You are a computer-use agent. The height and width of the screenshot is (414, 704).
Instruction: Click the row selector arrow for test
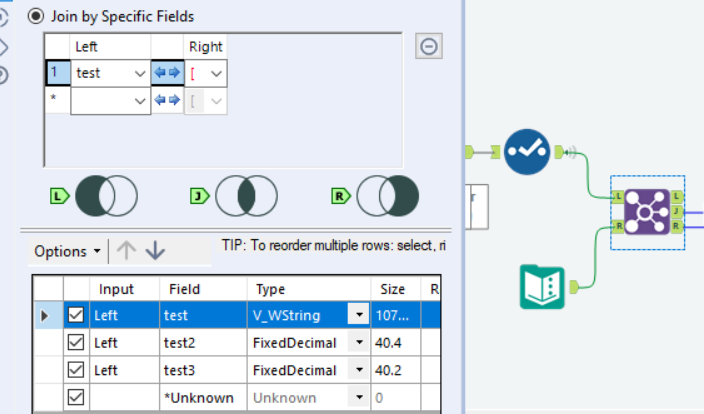(48, 315)
